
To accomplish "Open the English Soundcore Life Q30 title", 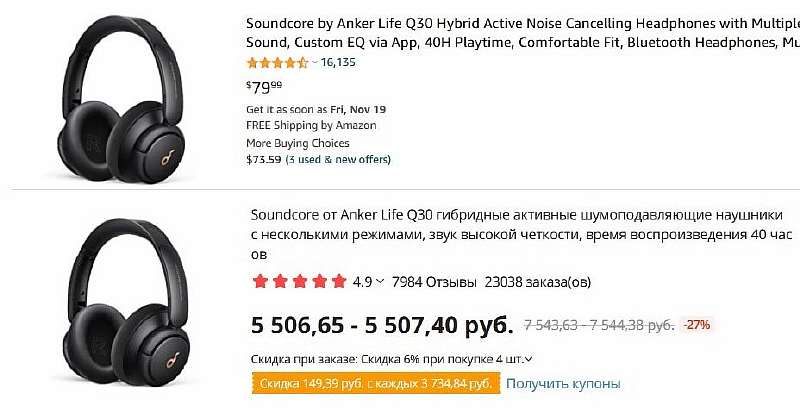I will coord(520,32).
